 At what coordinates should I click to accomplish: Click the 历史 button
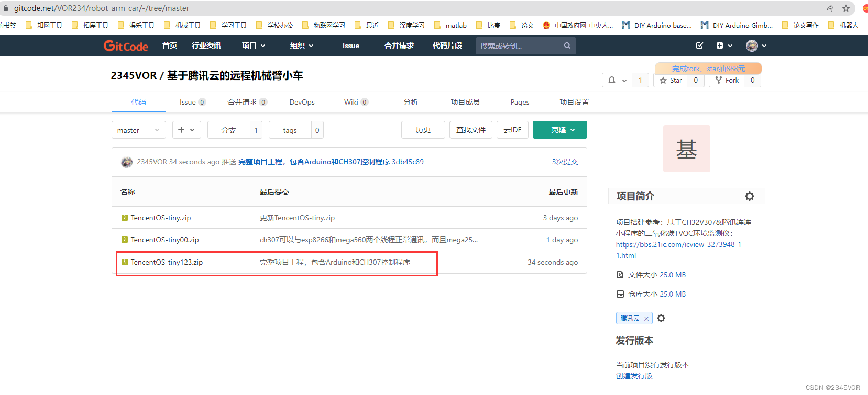[423, 130]
